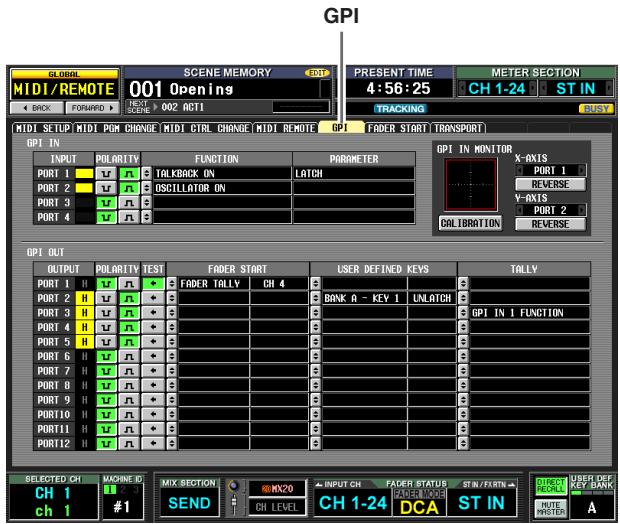The image size is (620, 524).
Task: Click the TALKBACK ON function field
Action: (222, 174)
